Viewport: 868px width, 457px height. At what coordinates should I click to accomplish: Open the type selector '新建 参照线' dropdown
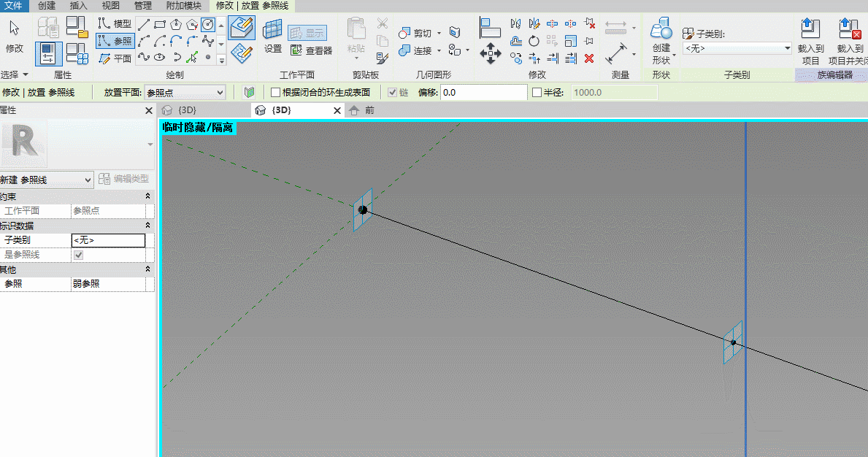tap(47, 180)
